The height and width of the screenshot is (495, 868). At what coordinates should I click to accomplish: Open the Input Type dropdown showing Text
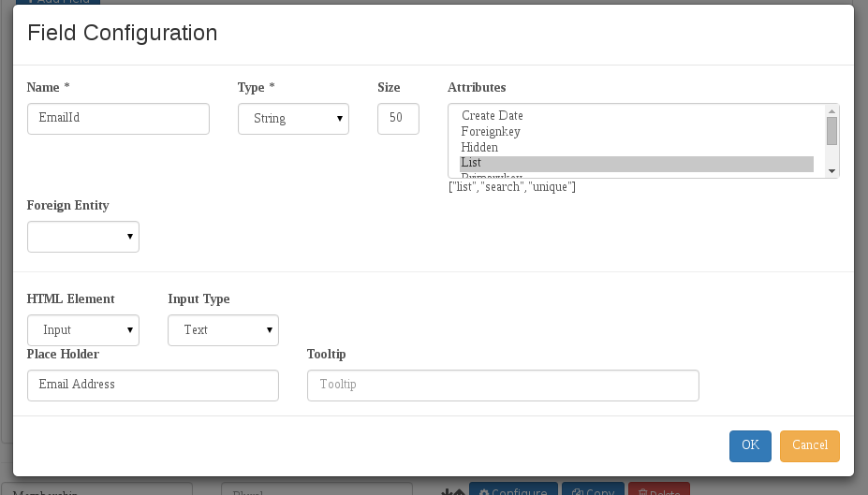(x=223, y=330)
